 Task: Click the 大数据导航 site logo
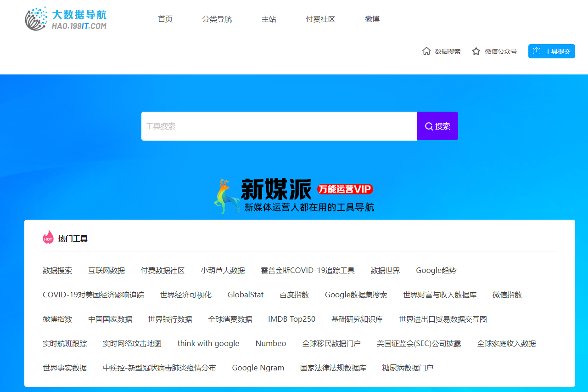click(x=66, y=19)
